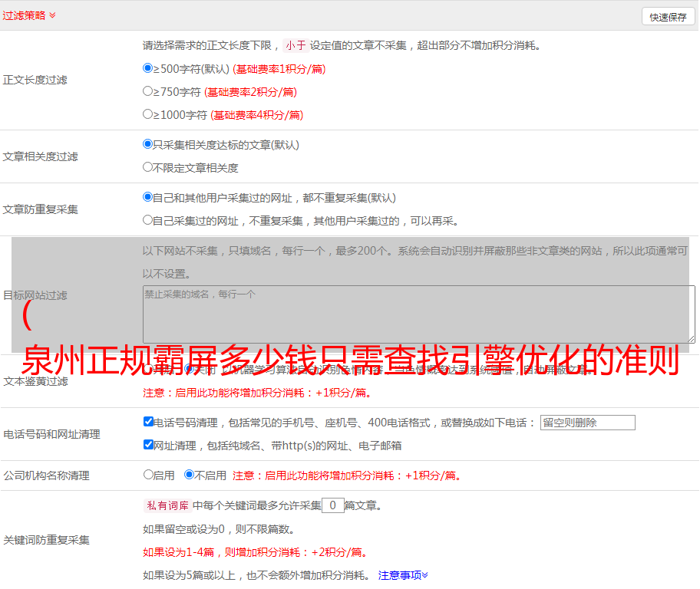Select 不启用 for company name cleaning
700x589 pixels.
pos(189,475)
